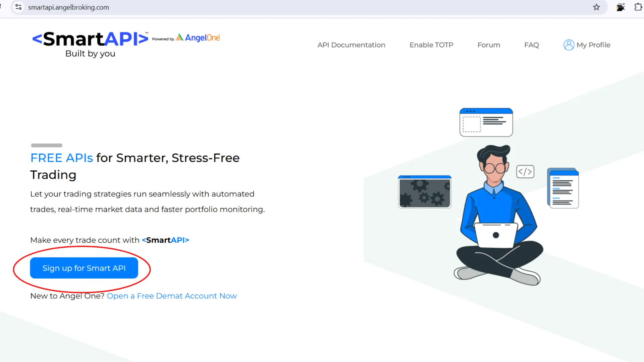Go to Enable TOTP page

pos(431,45)
